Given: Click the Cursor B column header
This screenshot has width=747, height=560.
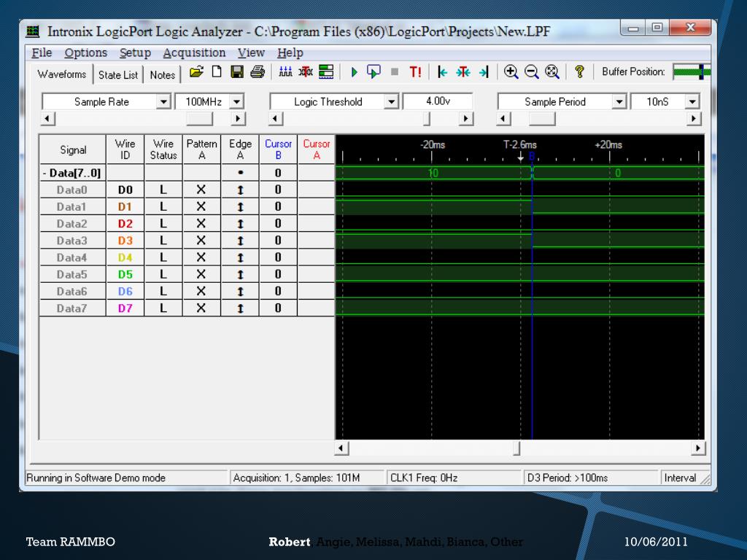Looking at the screenshot, I should point(278,149).
